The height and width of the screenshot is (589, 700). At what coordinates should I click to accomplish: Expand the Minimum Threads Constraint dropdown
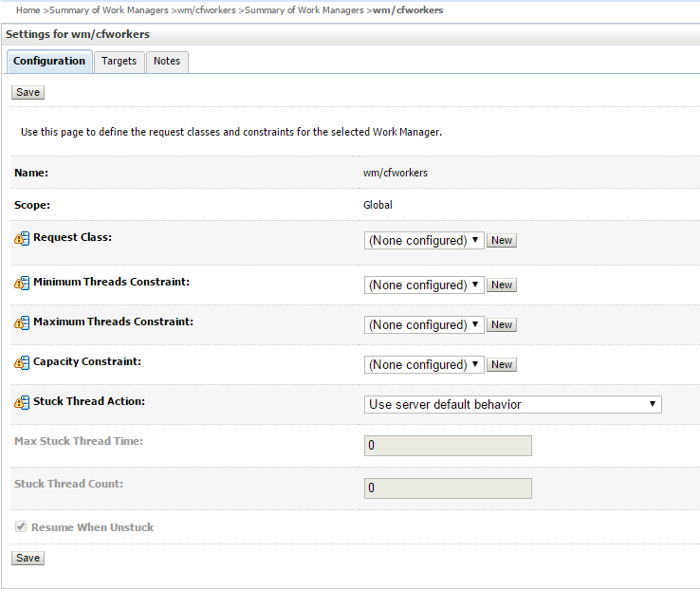point(424,285)
